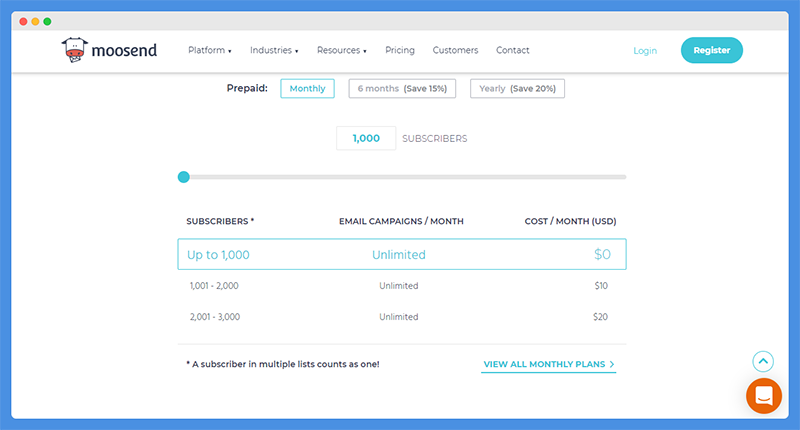
Task: Click the red close window button
Action: pyautogui.click(x=23, y=21)
